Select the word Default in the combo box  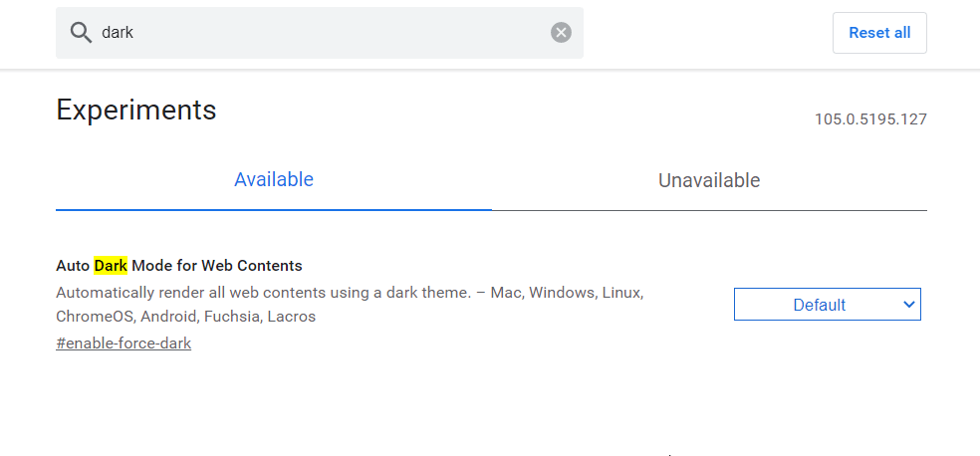click(819, 305)
